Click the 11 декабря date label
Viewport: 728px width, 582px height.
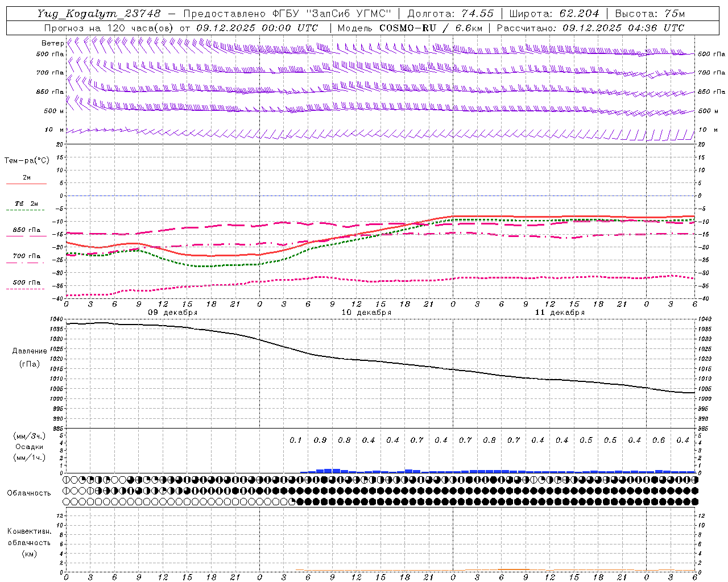560,313
